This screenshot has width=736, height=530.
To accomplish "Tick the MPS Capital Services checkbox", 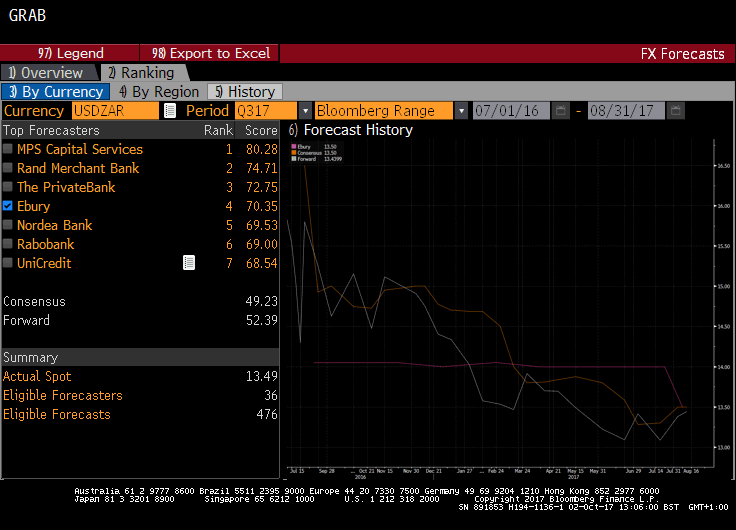I will tap(8, 149).
